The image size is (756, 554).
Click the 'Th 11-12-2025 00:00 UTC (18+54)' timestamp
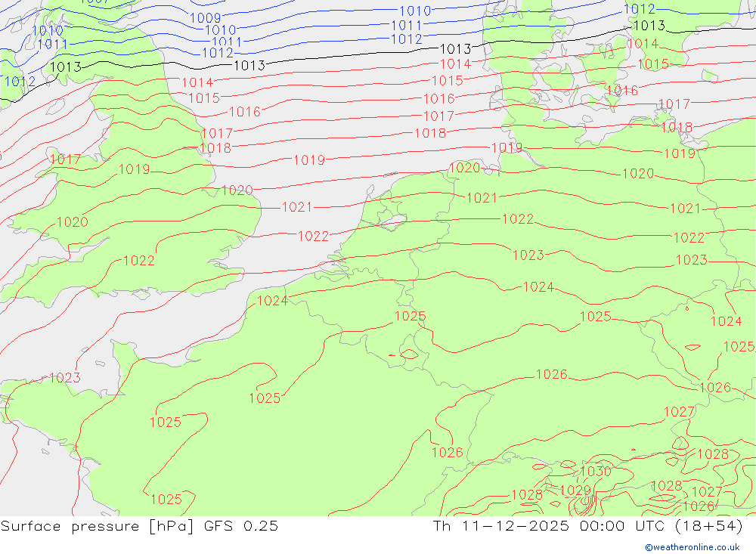click(x=587, y=526)
